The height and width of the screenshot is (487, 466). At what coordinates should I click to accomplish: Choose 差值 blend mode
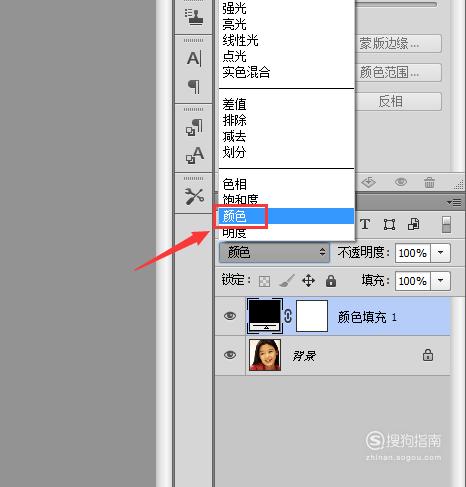287,104
